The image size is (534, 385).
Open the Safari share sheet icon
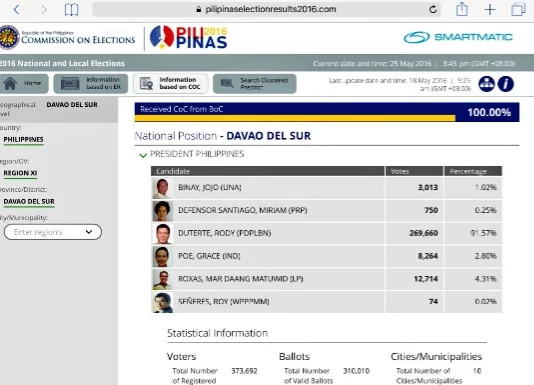tap(462, 9)
